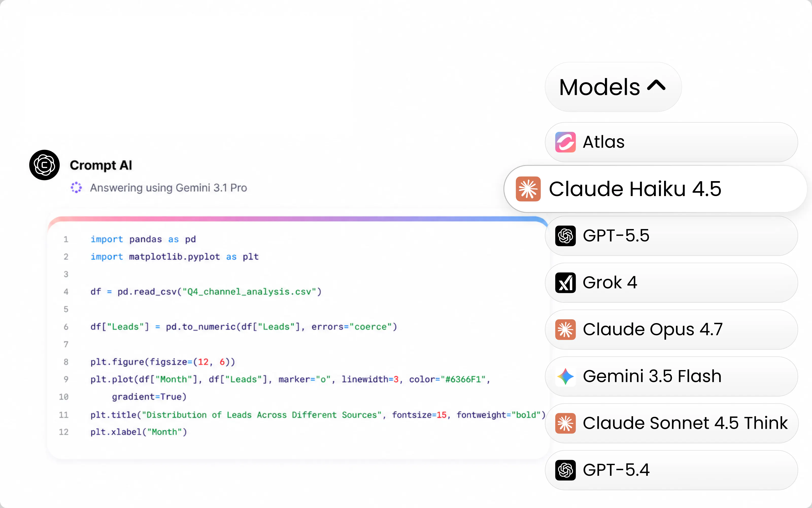This screenshot has width=812, height=508.
Task: Click the Claude Sonnet 4.5 Think starburst icon
Action: tap(565, 423)
